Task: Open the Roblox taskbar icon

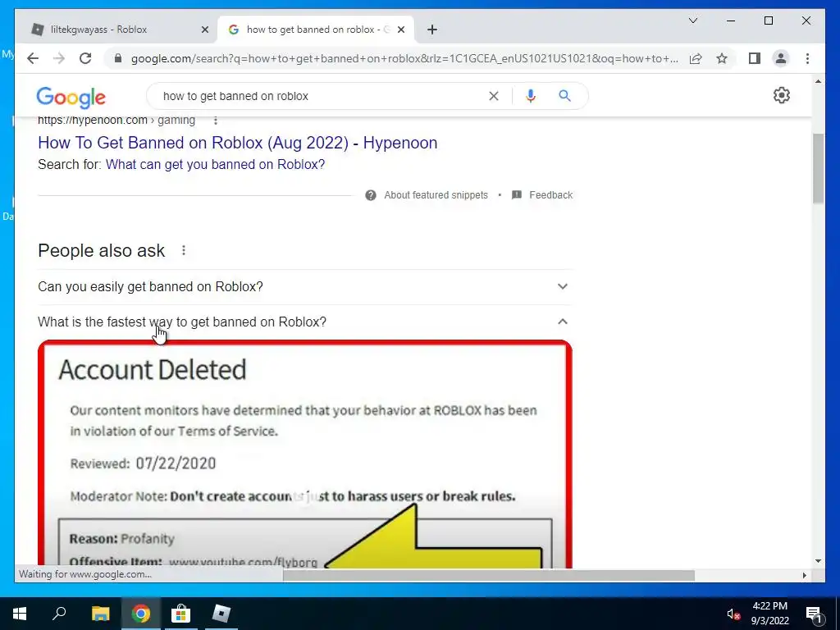Action: [221, 614]
